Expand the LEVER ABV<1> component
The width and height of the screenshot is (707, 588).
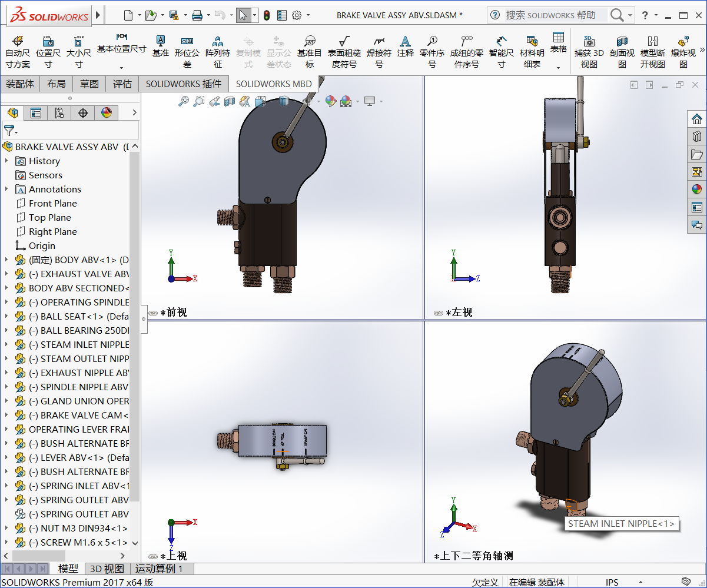(x=6, y=457)
